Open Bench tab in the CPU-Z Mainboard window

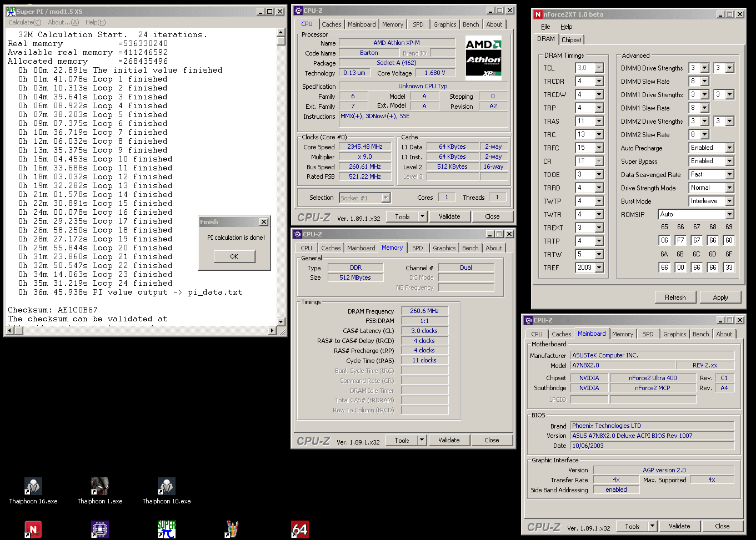click(701, 334)
